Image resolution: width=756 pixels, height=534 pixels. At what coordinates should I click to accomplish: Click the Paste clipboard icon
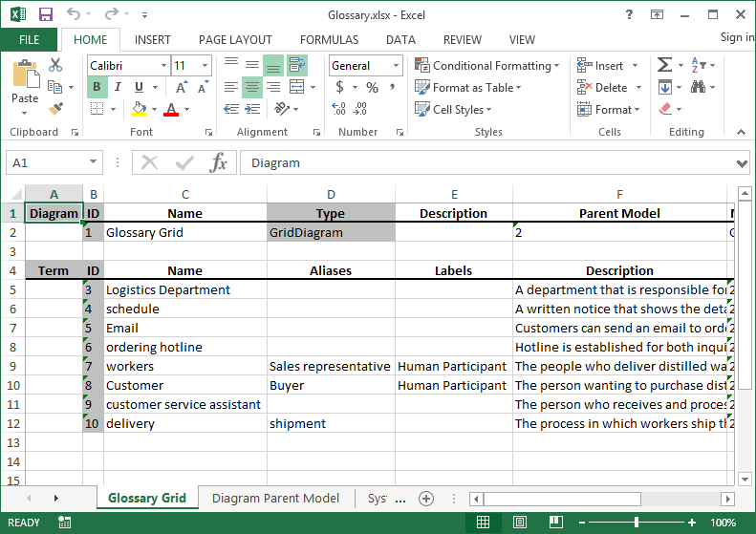click(25, 74)
